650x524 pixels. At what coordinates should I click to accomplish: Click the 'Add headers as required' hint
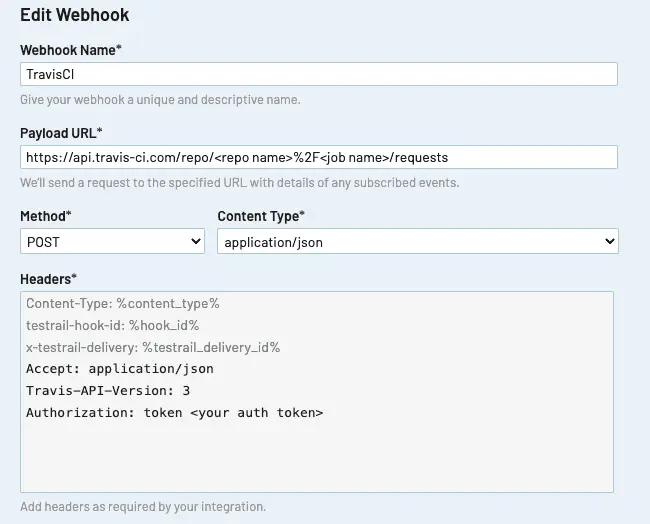[143, 507]
